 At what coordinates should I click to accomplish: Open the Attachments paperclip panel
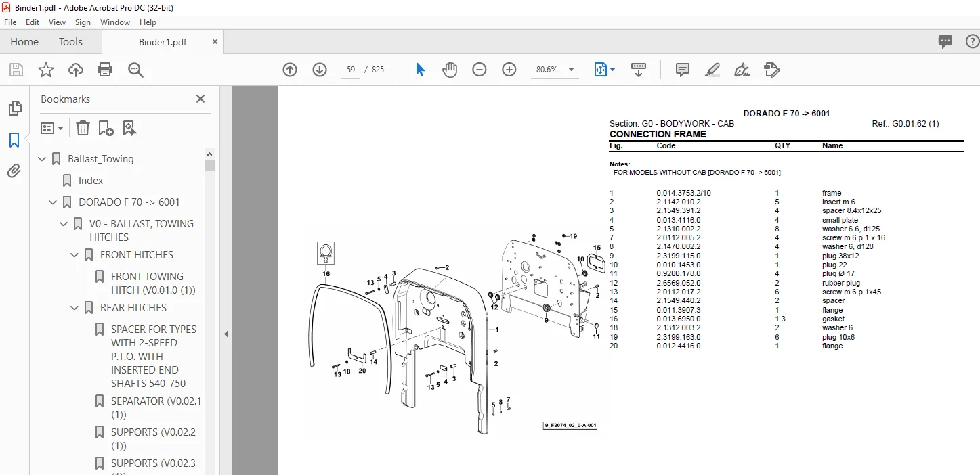[14, 171]
